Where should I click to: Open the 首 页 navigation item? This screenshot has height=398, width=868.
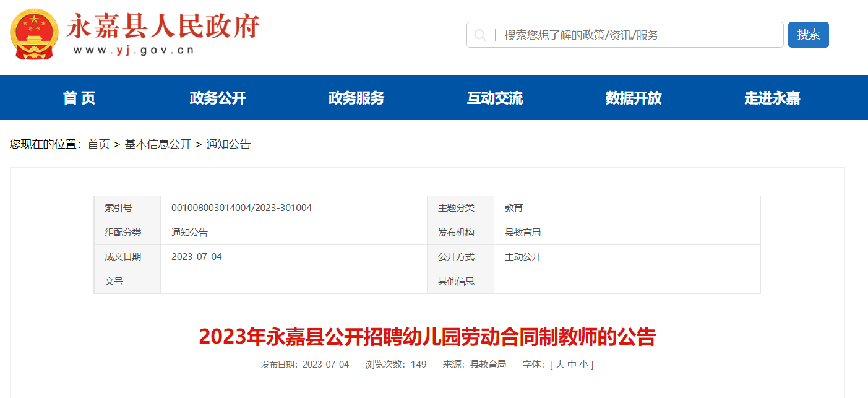pos(79,98)
